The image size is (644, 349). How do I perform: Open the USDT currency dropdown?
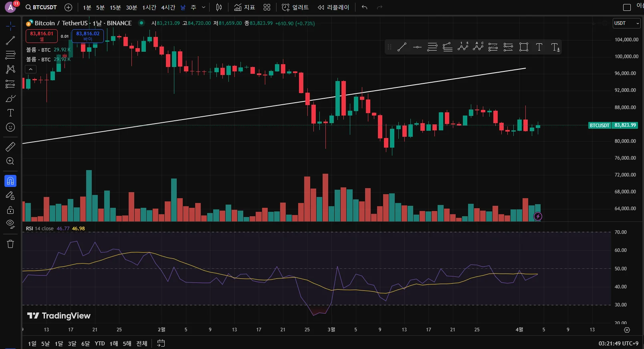pyautogui.click(x=626, y=23)
